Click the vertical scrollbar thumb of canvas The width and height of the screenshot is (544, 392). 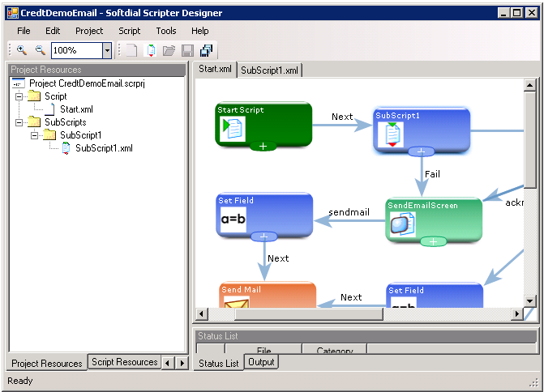[529, 139]
